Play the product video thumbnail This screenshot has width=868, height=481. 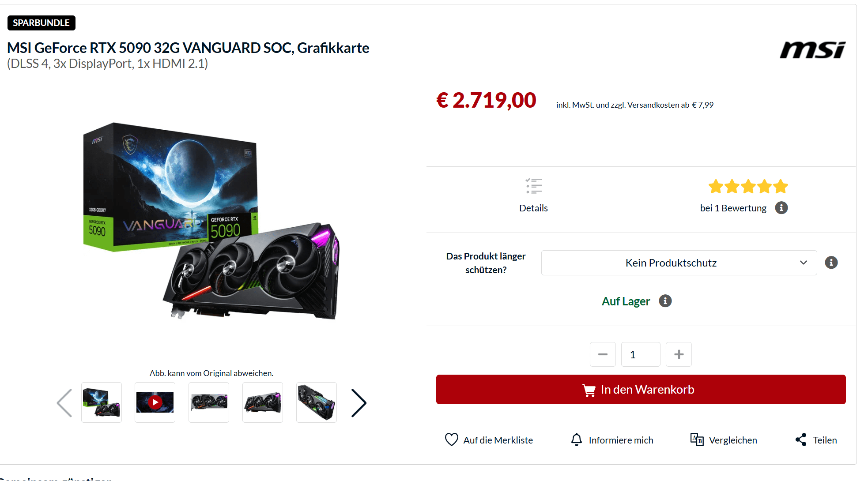155,402
